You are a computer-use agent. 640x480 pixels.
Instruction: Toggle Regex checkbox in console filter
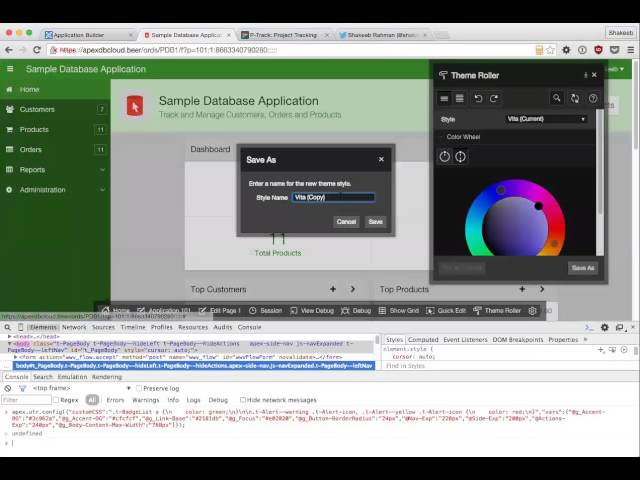(56, 400)
